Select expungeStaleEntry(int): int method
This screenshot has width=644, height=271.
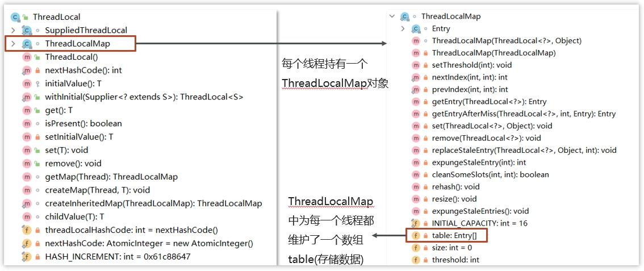click(479, 162)
